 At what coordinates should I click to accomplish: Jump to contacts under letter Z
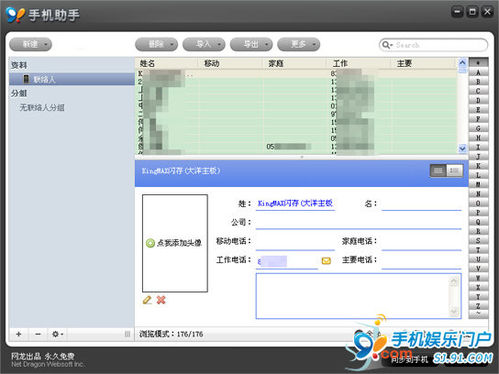pyautogui.click(x=478, y=306)
